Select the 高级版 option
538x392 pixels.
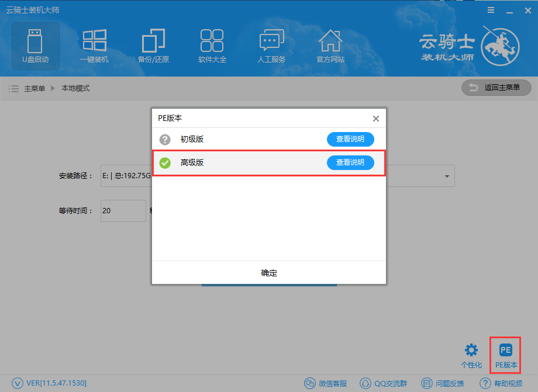[269, 163]
